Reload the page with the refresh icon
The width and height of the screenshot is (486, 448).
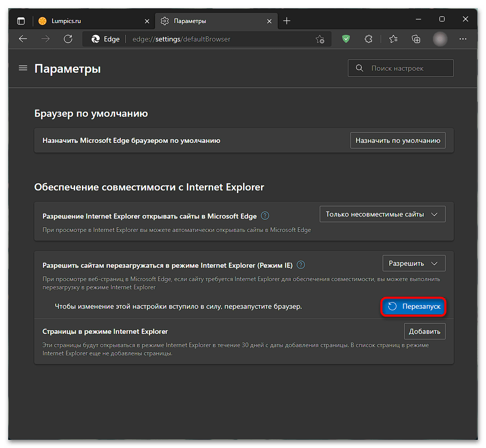[x=68, y=39]
